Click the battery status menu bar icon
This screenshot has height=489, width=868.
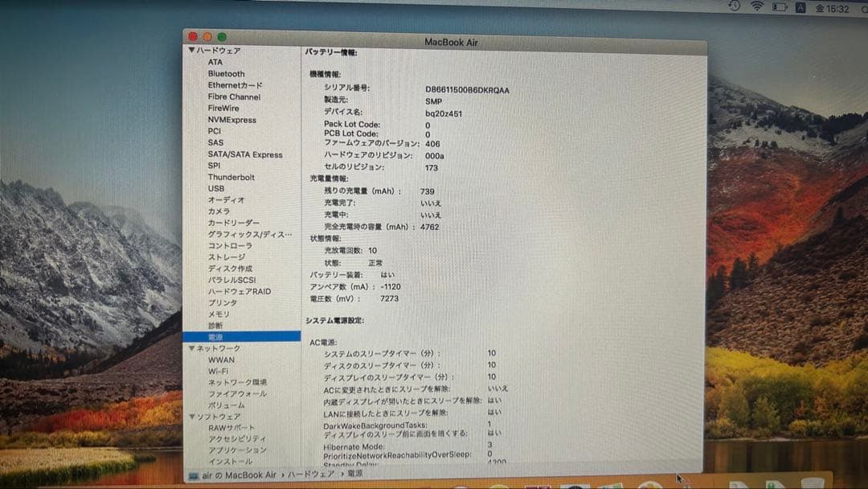click(x=780, y=7)
